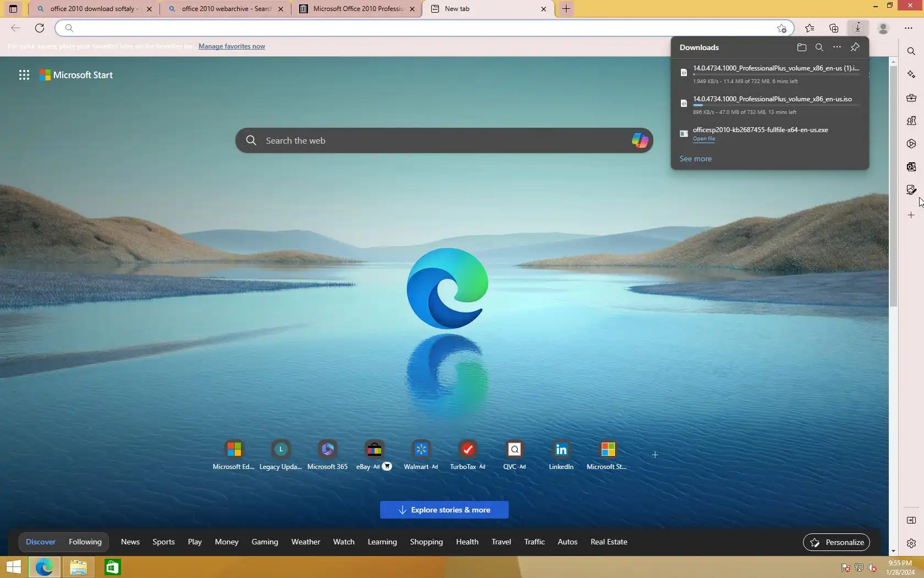Viewport: 924px width, 578px height.
Task: Add a site to quick links
Action: [x=654, y=455]
